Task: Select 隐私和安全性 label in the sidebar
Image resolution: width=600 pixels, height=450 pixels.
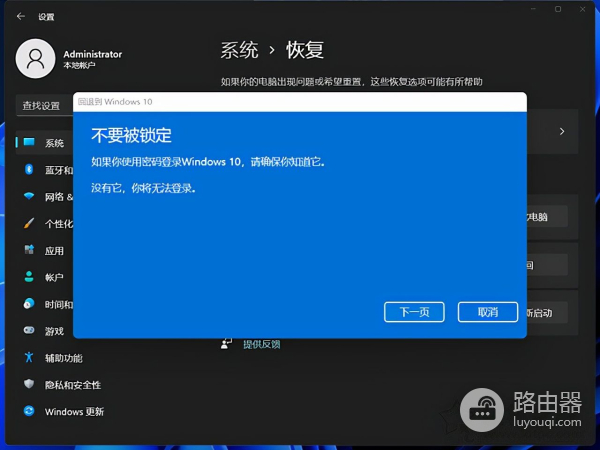Action: tap(73, 385)
